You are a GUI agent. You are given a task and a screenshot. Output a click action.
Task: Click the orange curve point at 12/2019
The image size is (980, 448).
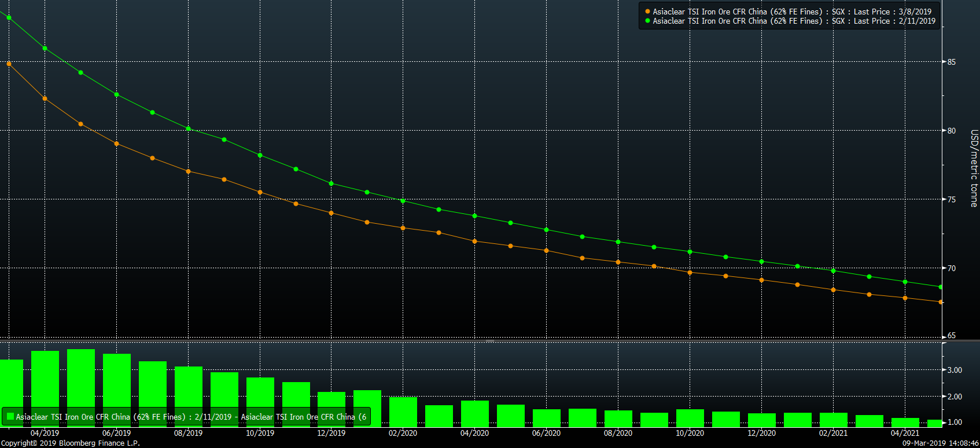[331, 213]
